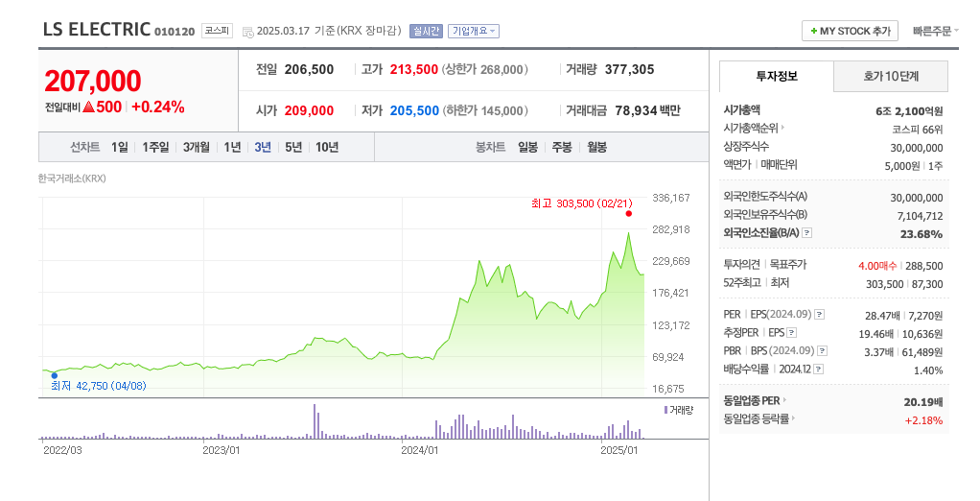
Task: Expand the 동일업종 등락률 link
Action: pos(759,419)
